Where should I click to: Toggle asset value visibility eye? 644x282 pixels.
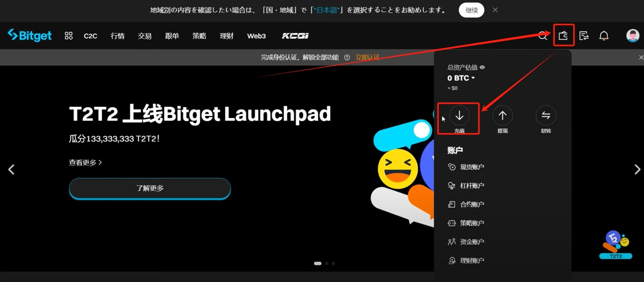click(482, 67)
